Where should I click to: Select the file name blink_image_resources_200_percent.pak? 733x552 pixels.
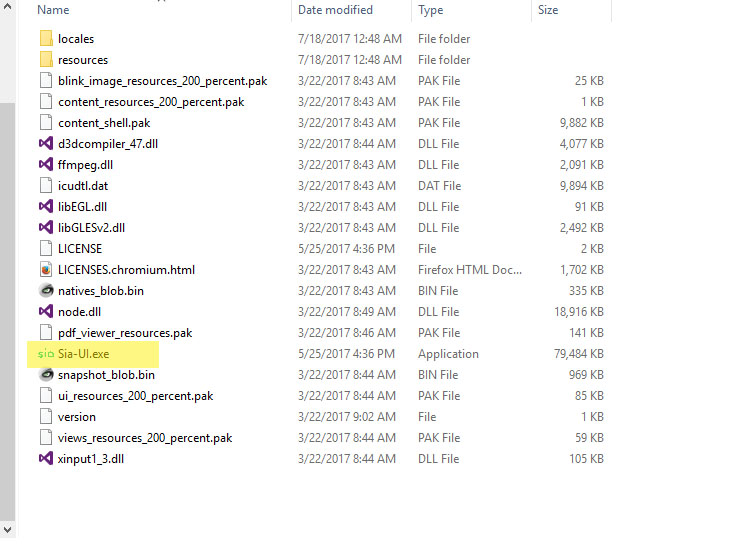tap(163, 81)
